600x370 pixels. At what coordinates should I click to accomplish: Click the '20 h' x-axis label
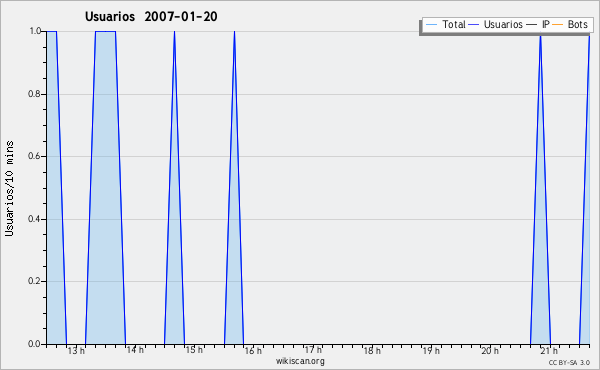[x=490, y=350]
